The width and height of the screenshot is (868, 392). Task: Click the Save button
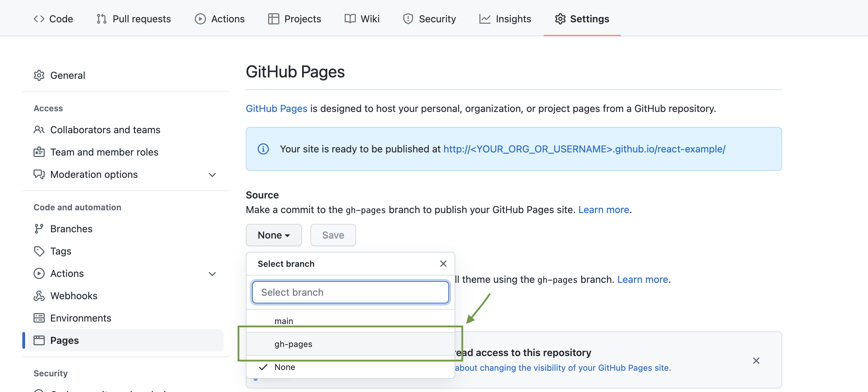click(333, 235)
